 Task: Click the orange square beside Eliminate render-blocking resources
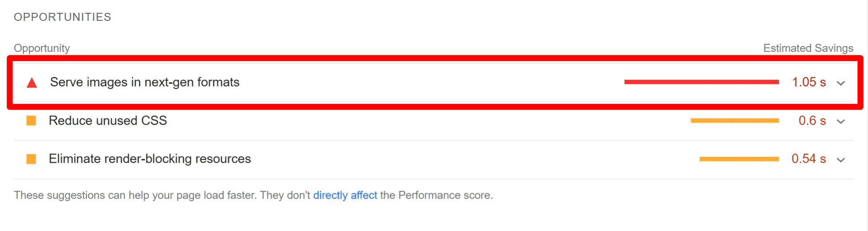point(31,159)
